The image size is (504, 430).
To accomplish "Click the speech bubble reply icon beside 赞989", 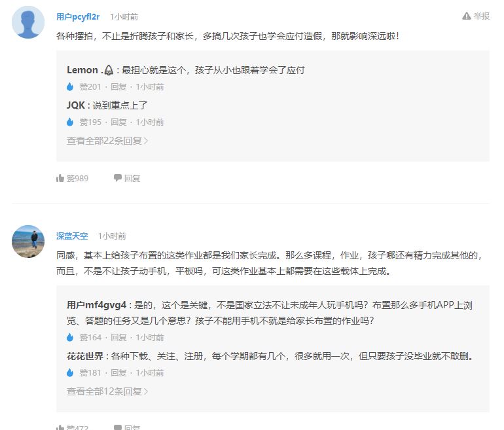I will pos(118,178).
